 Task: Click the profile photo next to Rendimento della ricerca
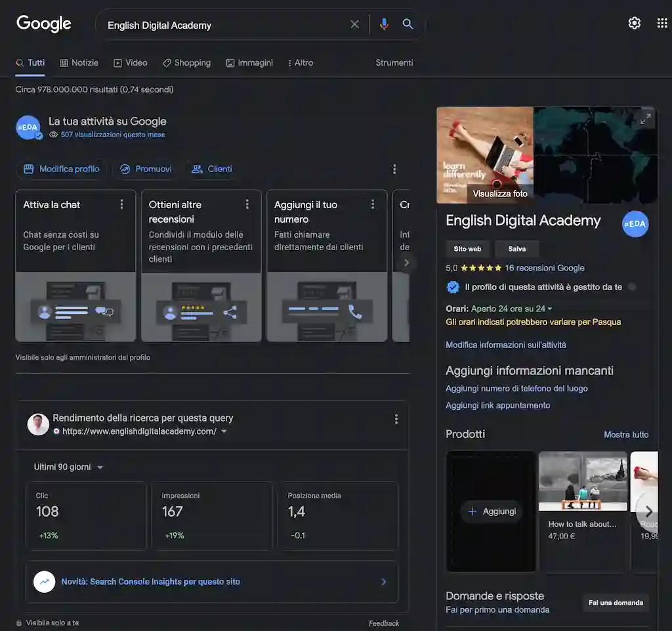coord(38,424)
